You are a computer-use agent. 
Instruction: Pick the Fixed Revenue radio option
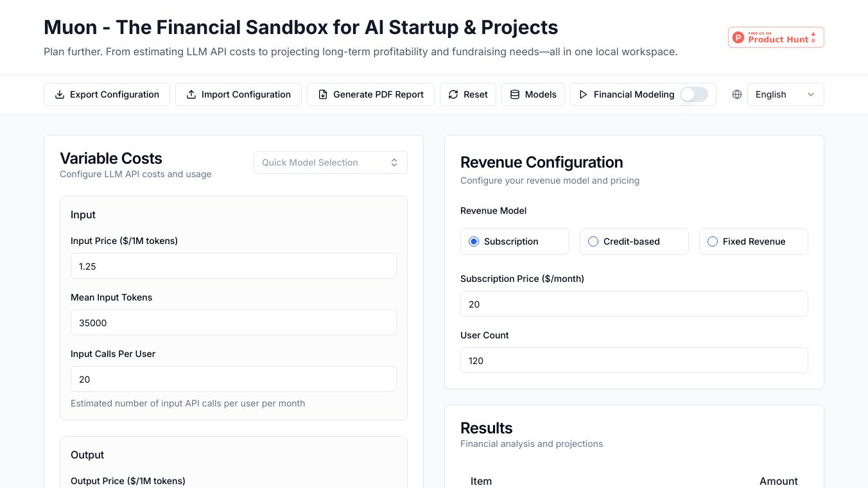pos(713,241)
